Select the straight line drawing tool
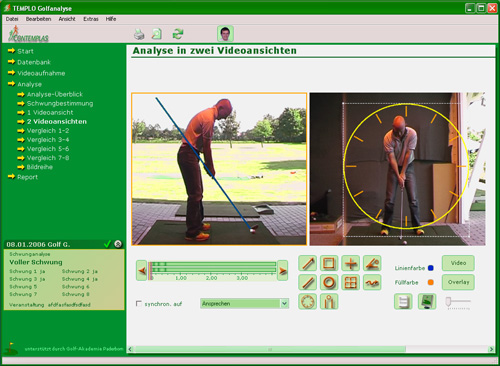Screen dimensions: 500x366 [308, 282]
